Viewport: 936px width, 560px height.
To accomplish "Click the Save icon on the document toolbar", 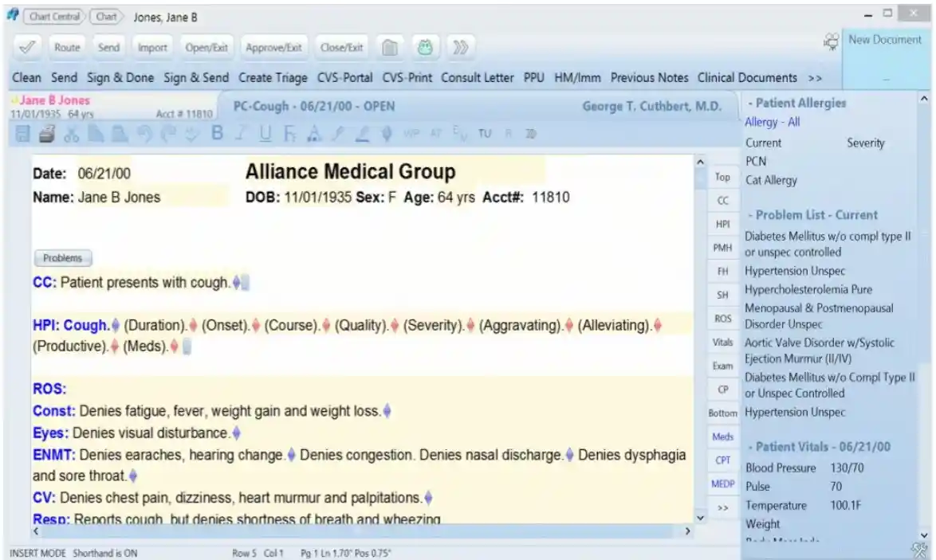I will (x=22, y=134).
